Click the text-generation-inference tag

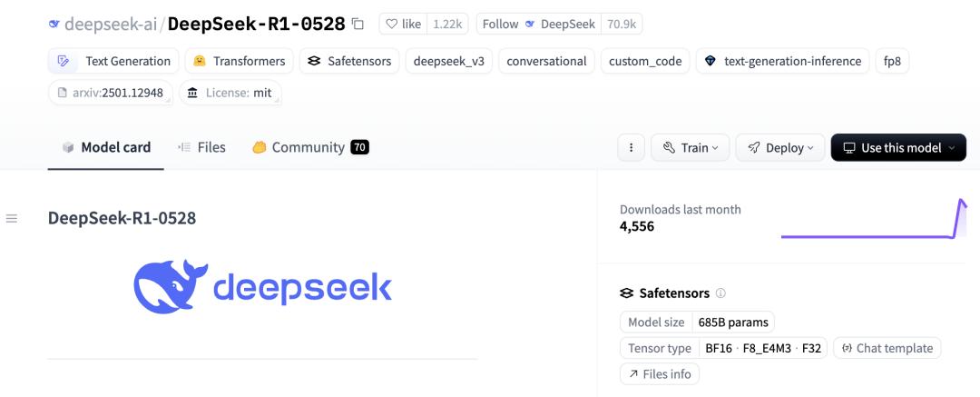[x=782, y=61]
